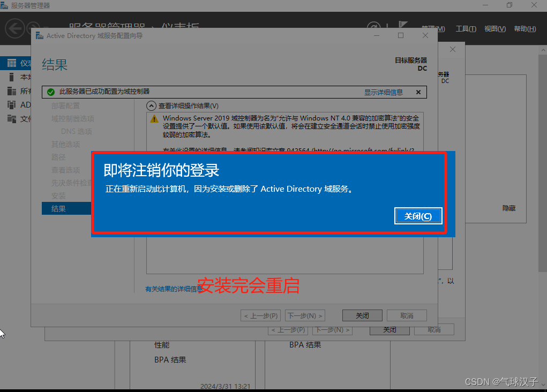This screenshot has width=547, height=392.
Task: Maximize the AD DS configuration wizard window
Action: pyautogui.click(x=401, y=35)
